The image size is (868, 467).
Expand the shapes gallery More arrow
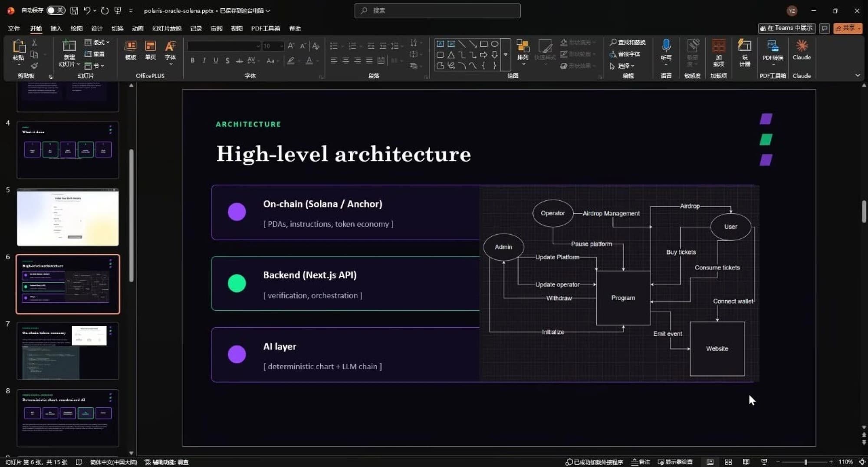coord(506,55)
